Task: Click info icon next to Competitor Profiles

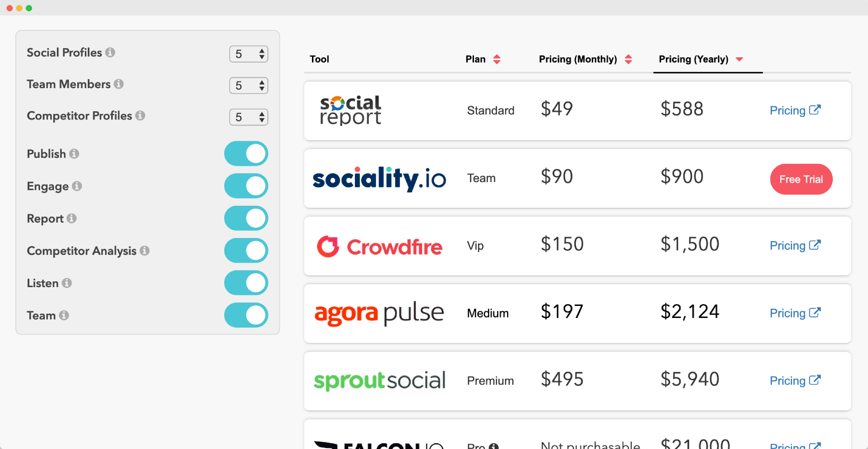Action: pos(140,116)
